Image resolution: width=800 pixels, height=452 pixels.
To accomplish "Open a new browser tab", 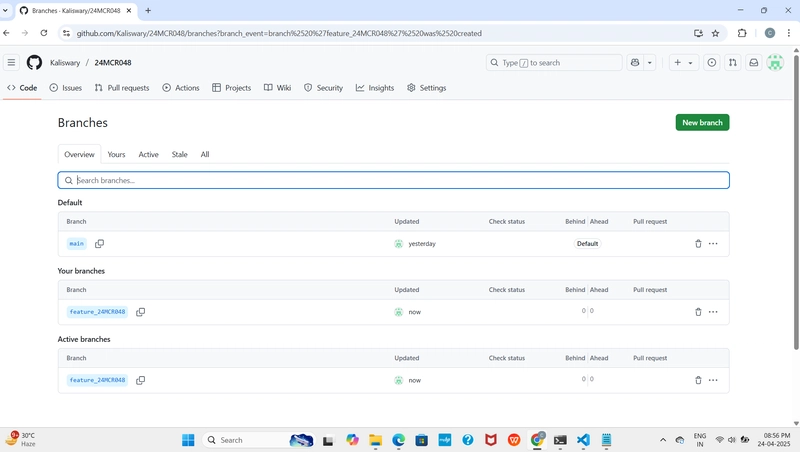I will point(148,10).
